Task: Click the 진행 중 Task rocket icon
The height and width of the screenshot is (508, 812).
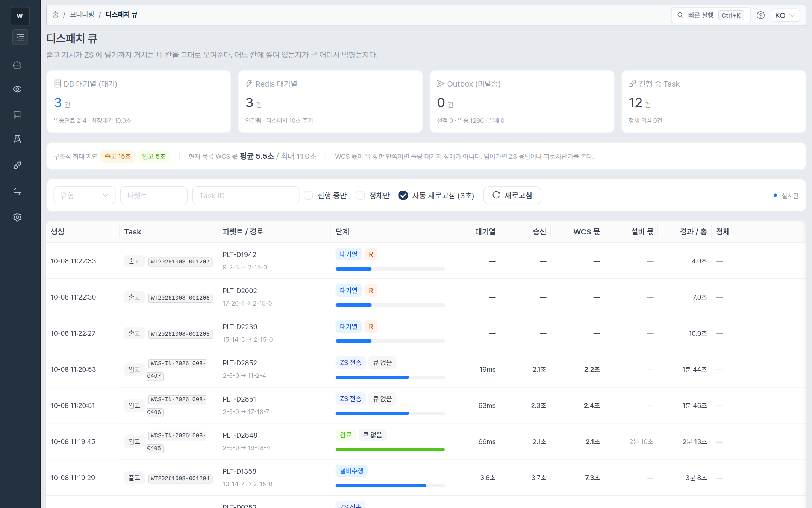Action: (633, 84)
